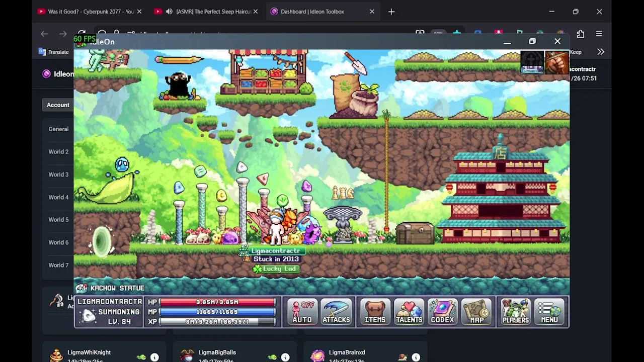The height and width of the screenshot is (362, 644).
Task: Go back in the browser
Action: 45,34
